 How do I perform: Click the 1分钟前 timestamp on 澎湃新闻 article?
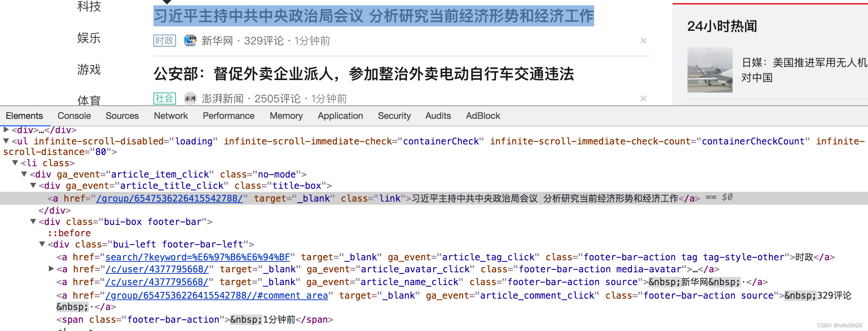coord(329,99)
